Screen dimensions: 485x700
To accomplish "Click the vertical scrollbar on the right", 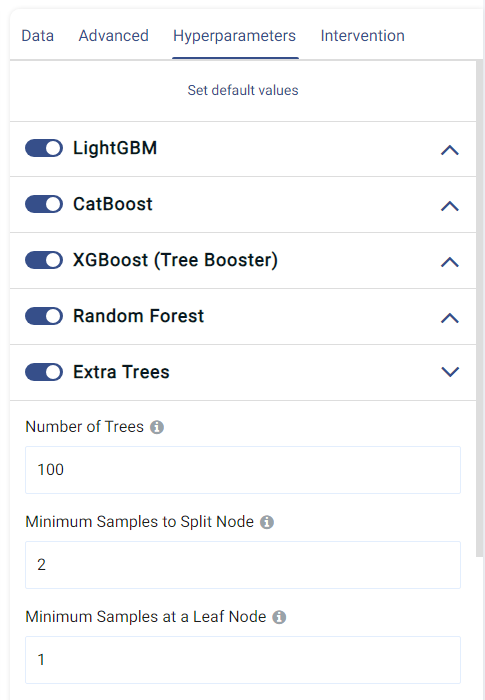I will click(480, 308).
